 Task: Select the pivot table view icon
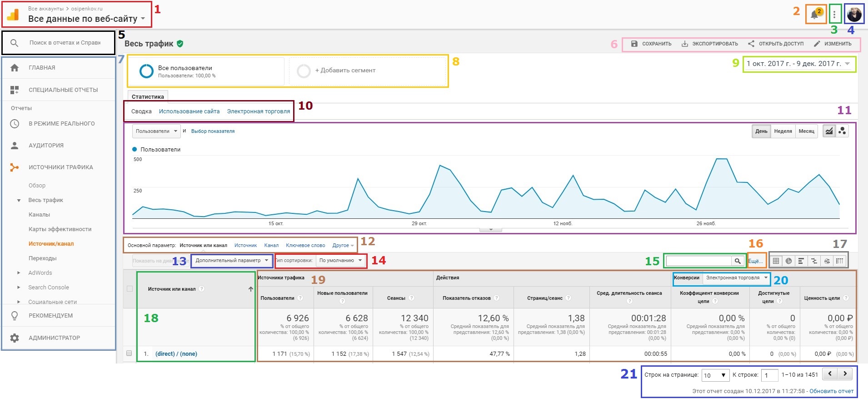pyautogui.click(x=839, y=261)
